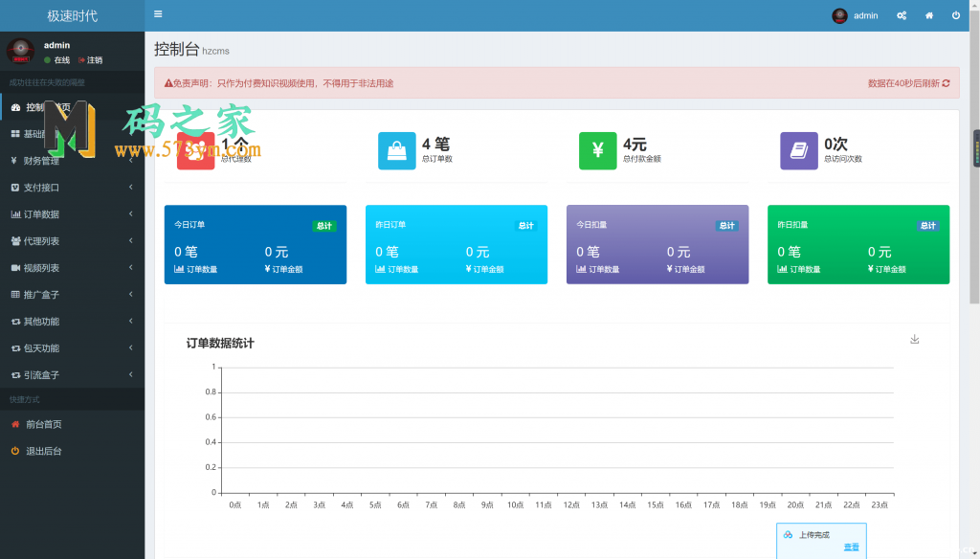Click the 极速时代 site title
This screenshot has width=980, height=559.
(73, 15)
